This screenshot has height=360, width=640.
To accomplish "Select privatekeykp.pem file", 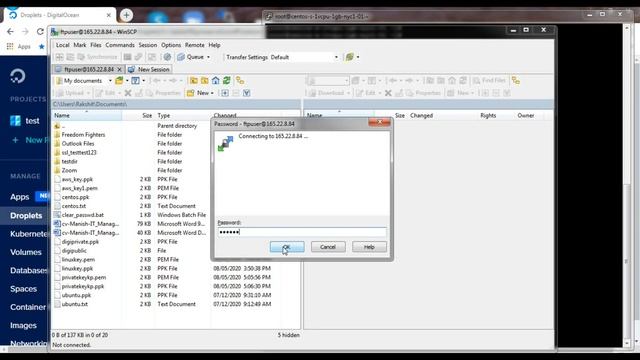I will click(x=84, y=277).
